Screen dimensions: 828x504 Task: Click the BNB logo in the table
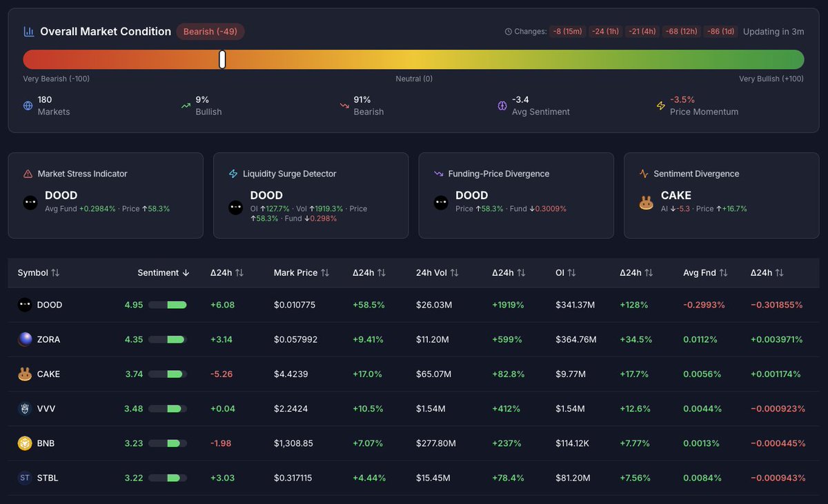pos(25,443)
